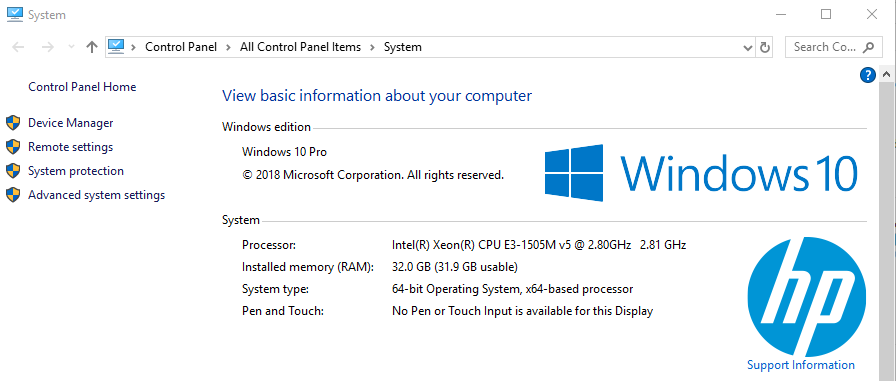Open System protection link
Viewport: 896px width, 381px height.
(x=76, y=171)
